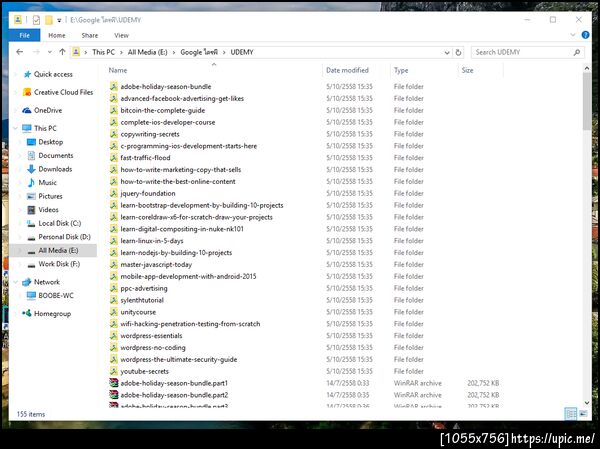Open the File menu
This screenshot has width=600, height=449.
tap(24, 35)
